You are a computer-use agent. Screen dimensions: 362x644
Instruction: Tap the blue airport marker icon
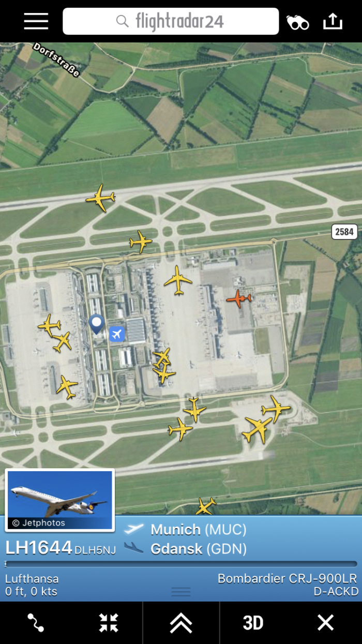[117, 334]
